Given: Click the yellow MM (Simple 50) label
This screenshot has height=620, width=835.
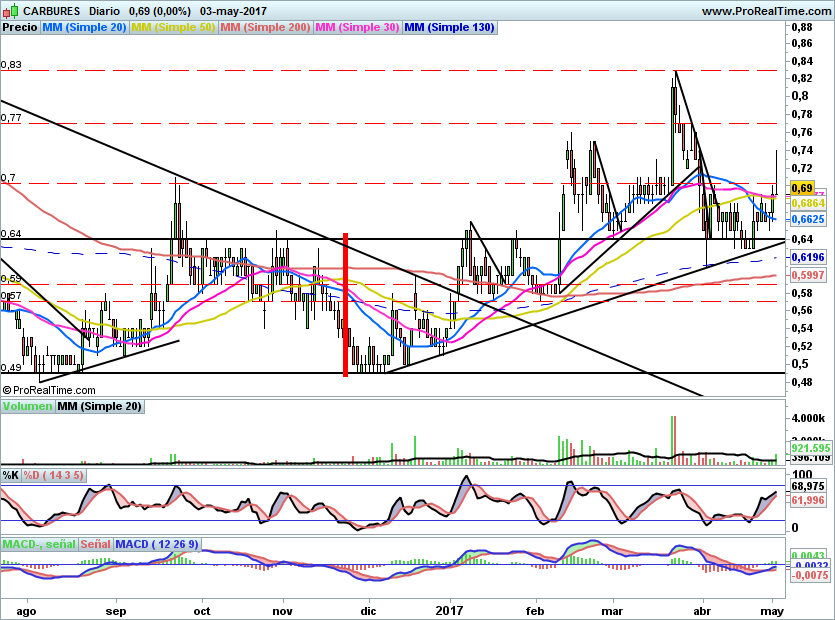Looking at the screenshot, I should pos(173,28).
